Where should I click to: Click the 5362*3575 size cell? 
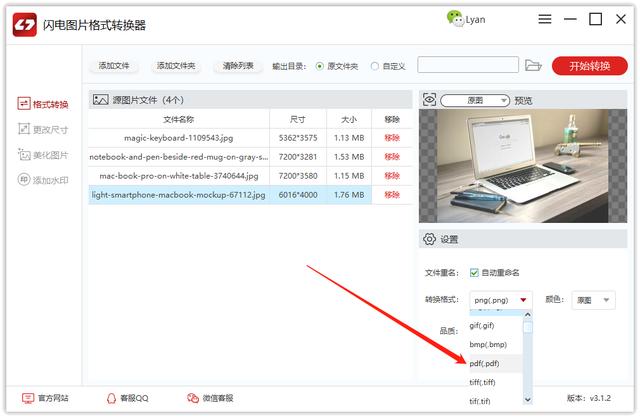coord(298,138)
